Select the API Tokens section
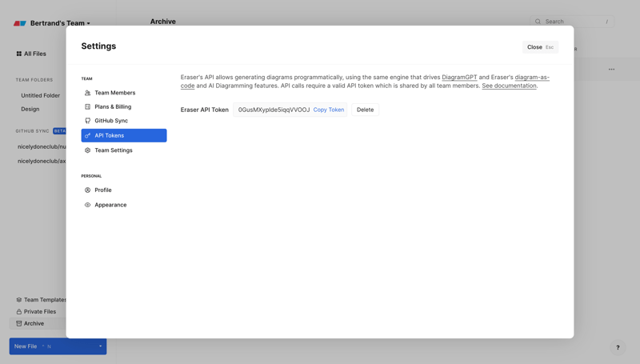This screenshot has height=364, width=640. [x=124, y=135]
